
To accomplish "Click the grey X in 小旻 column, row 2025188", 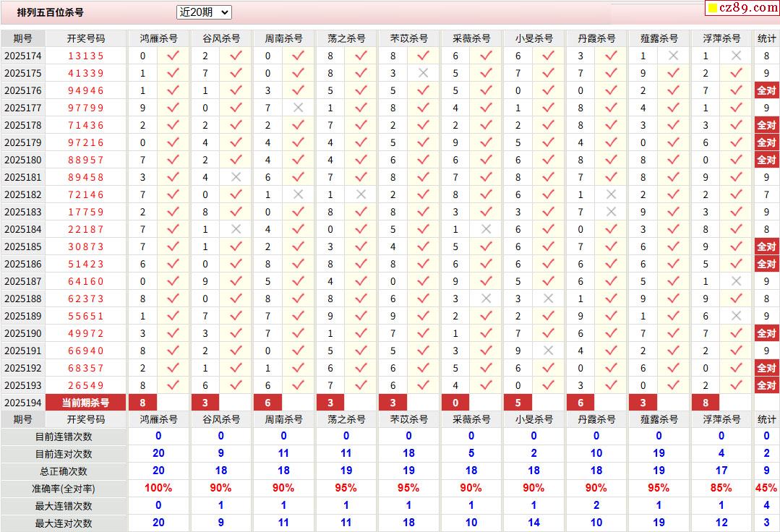I will [x=549, y=299].
